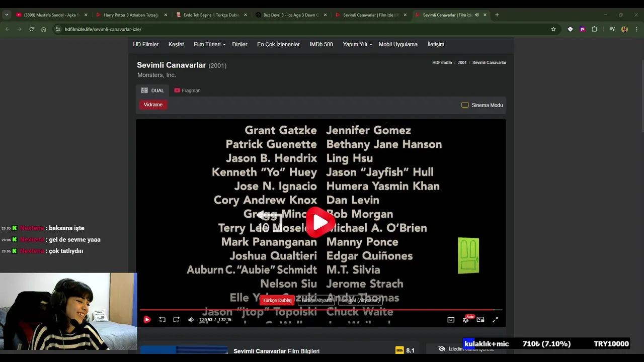This screenshot has height=362, width=644.
Task: Switch to the DUAL tab
Action: [152, 90]
